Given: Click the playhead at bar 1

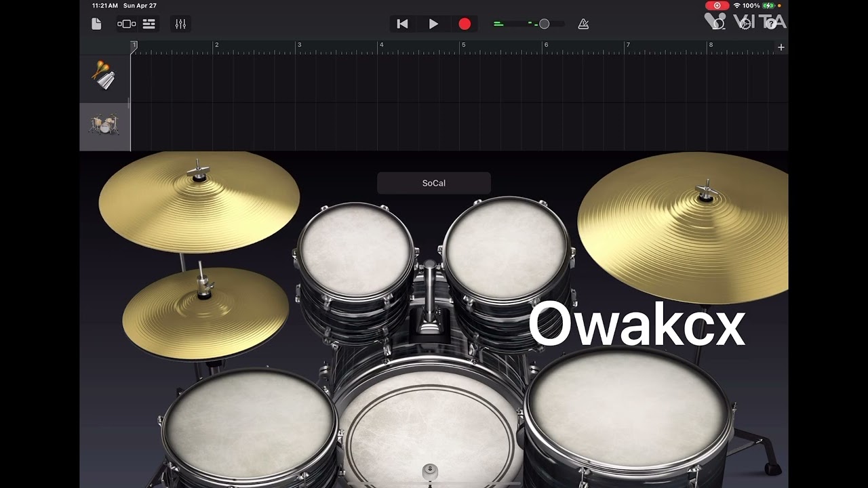Looking at the screenshot, I should click(134, 46).
